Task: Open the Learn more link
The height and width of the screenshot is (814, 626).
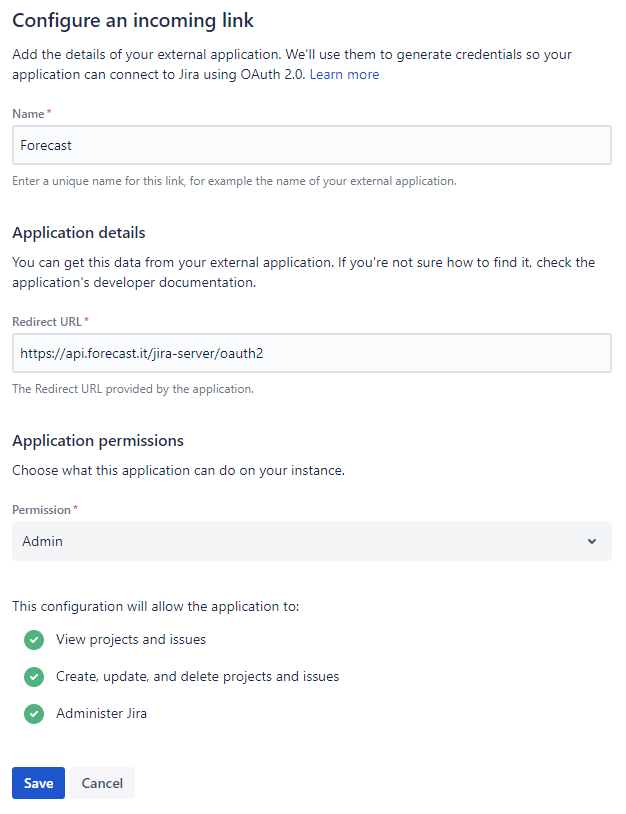Action: click(x=344, y=74)
